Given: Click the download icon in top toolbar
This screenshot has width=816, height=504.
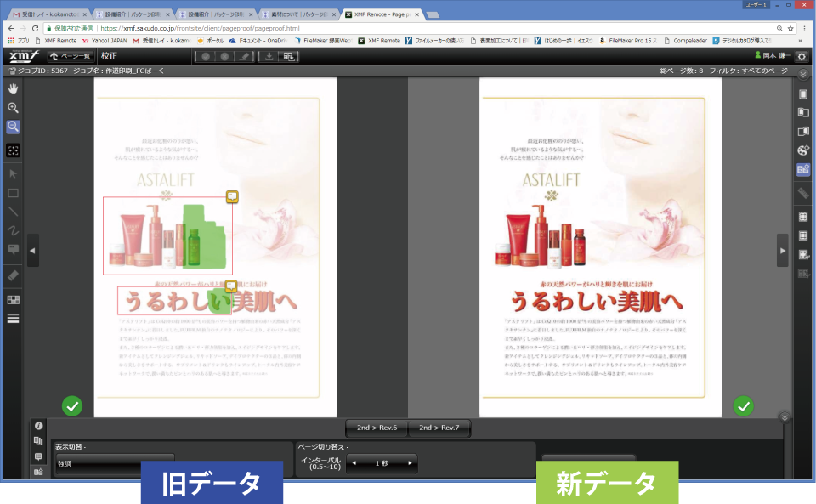Looking at the screenshot, I should coord(269,56).
